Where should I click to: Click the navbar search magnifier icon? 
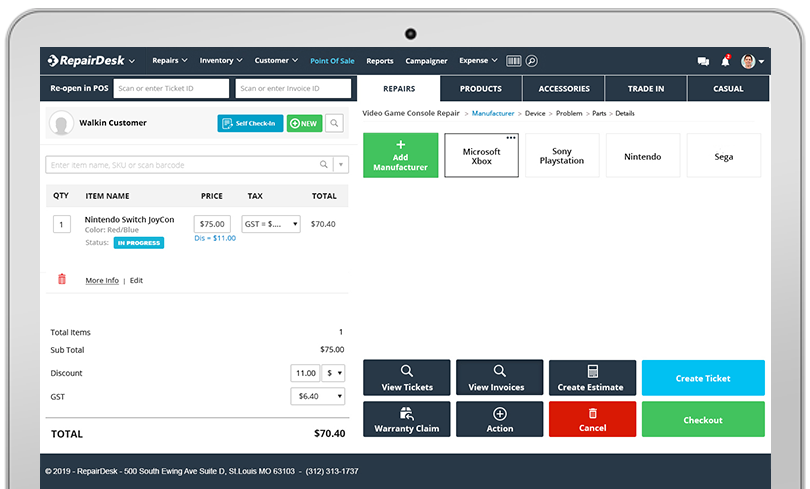click(532, 61)
